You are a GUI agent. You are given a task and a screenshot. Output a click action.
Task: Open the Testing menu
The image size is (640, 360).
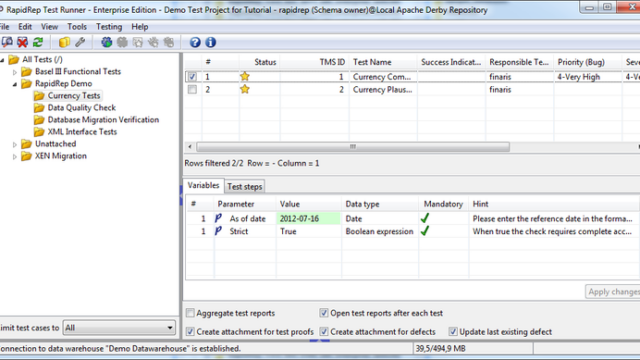[109, 27]
